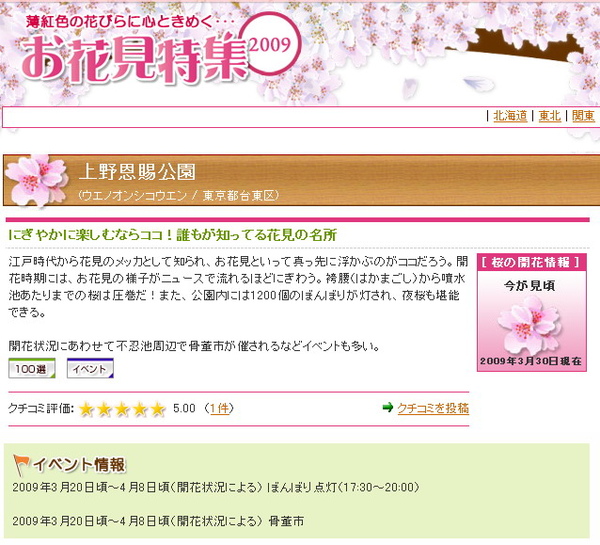Click the orange flag icon beside イベント情報
The image size is (600, 545).
tap(21, 465)
